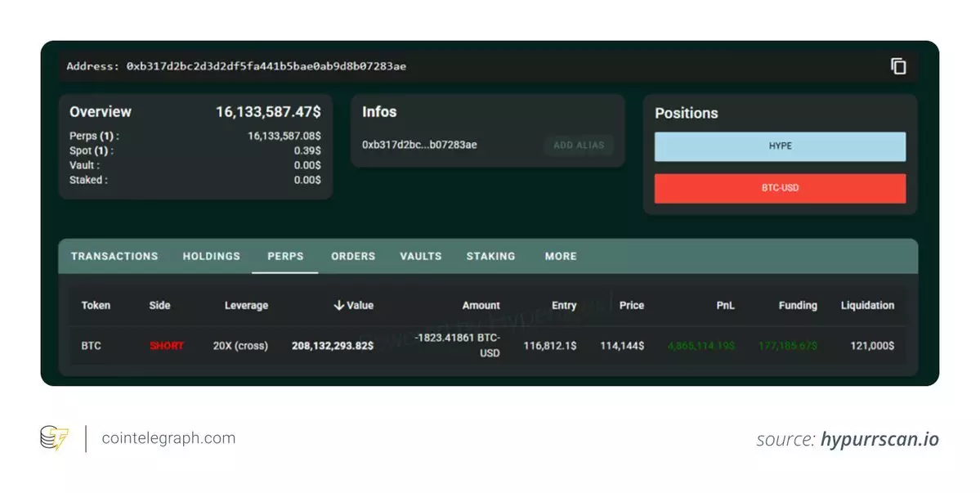Viewport: 980px width, 493px height.
Task: Click the shortened address in Infos panel
Action: [419, 145]
